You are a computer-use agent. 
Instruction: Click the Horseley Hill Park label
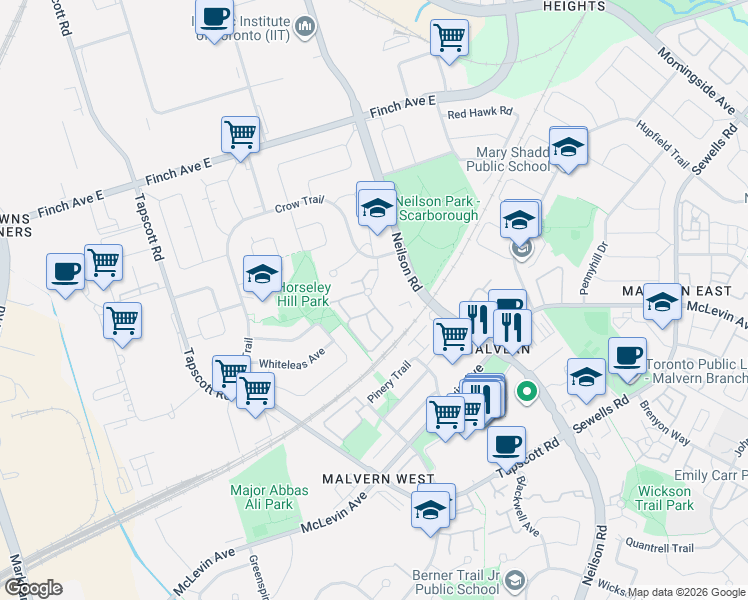click(x=304, y=294)
